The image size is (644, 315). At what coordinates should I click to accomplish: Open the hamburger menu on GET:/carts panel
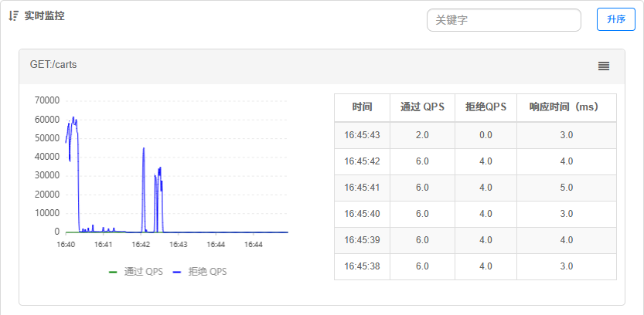(x=604, y=66)
